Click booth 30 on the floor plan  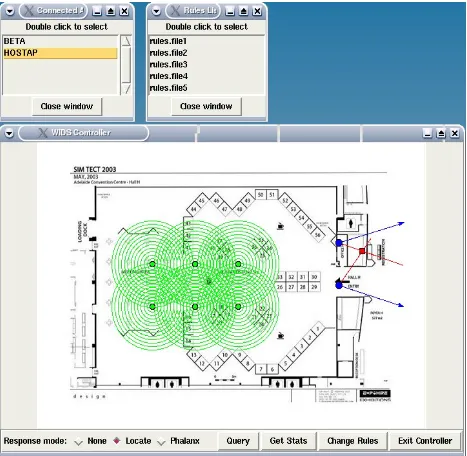314,277
